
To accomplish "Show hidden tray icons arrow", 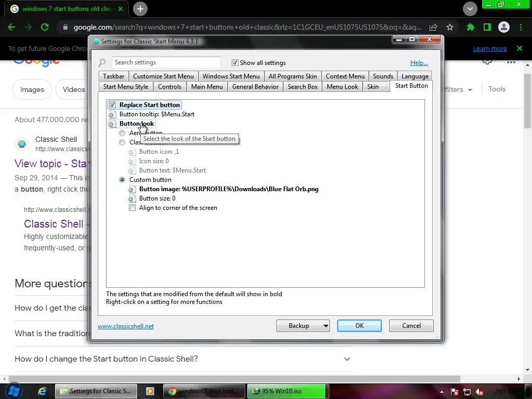I will pyautogui.click(x=442, y=392).
